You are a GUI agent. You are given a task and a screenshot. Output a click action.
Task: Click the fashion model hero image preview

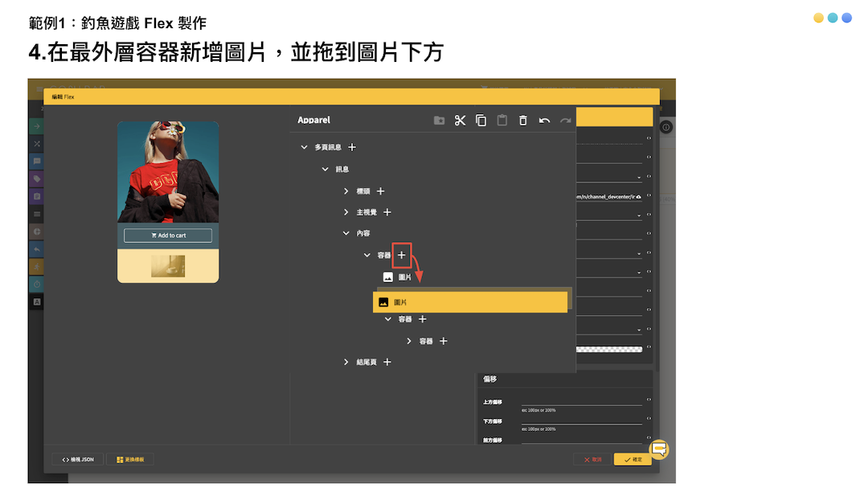click(168, 172)
